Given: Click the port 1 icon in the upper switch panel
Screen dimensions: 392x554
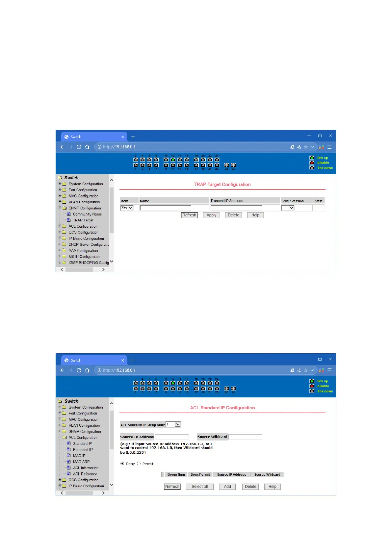Looking at the screenshot, I should (x=136, y=165).
